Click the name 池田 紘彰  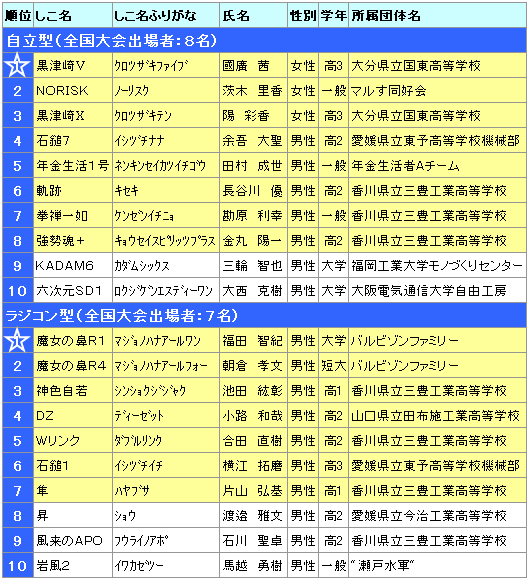[x=252, y=391]
